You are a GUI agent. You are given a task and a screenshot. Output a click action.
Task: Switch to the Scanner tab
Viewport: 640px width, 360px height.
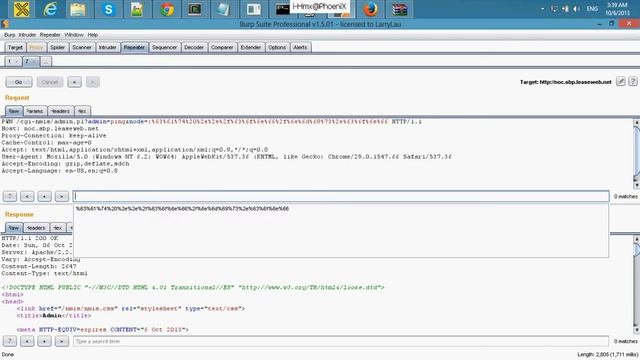(x=82, y=47)
